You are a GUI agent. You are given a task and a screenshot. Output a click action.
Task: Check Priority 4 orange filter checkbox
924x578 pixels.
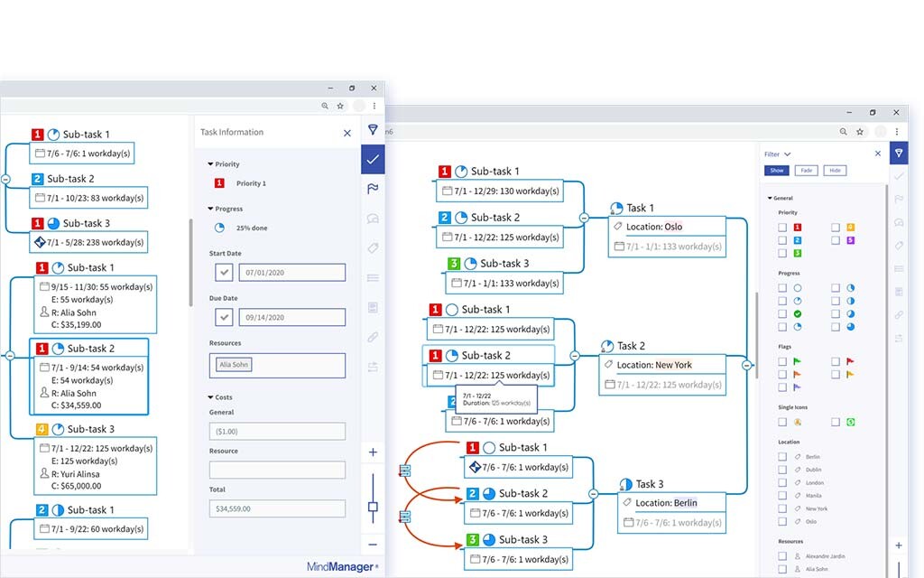836,227
